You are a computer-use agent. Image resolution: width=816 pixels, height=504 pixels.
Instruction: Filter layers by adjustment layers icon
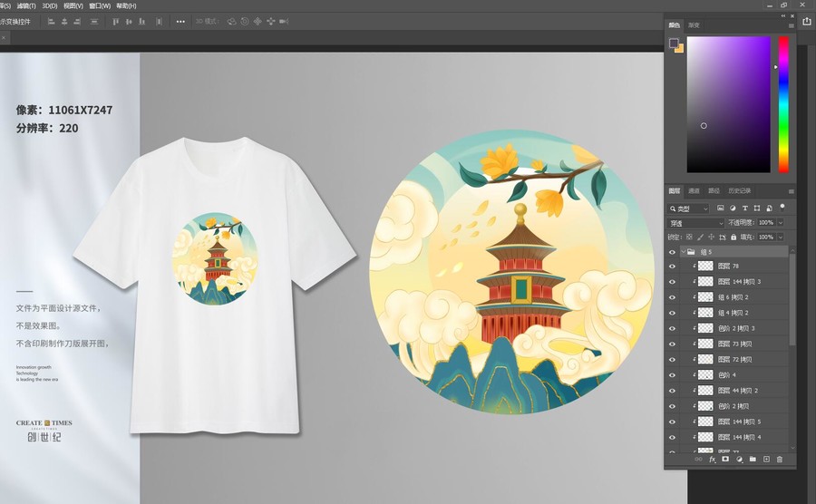pyautogui.click(x=733, y=208)
